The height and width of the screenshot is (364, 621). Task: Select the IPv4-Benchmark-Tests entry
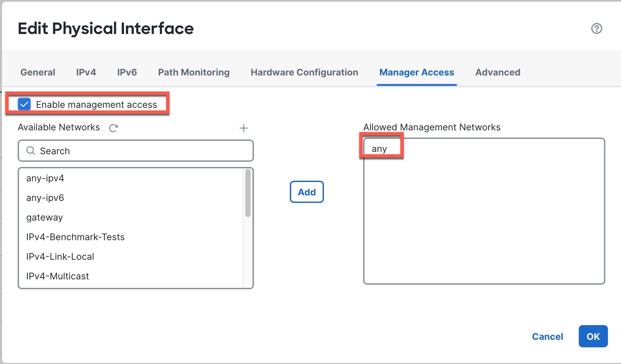[x=76, y=237]
